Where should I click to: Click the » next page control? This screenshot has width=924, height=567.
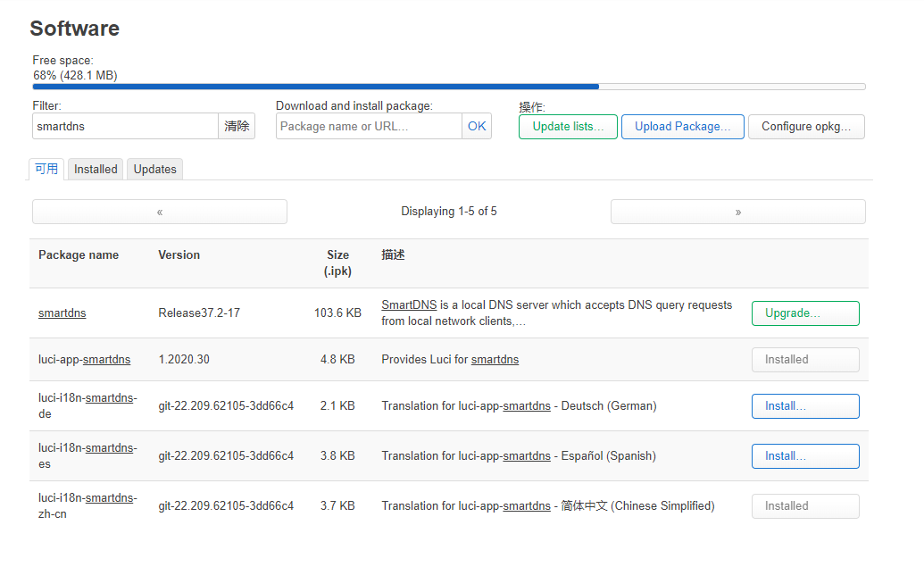(737, 212)
